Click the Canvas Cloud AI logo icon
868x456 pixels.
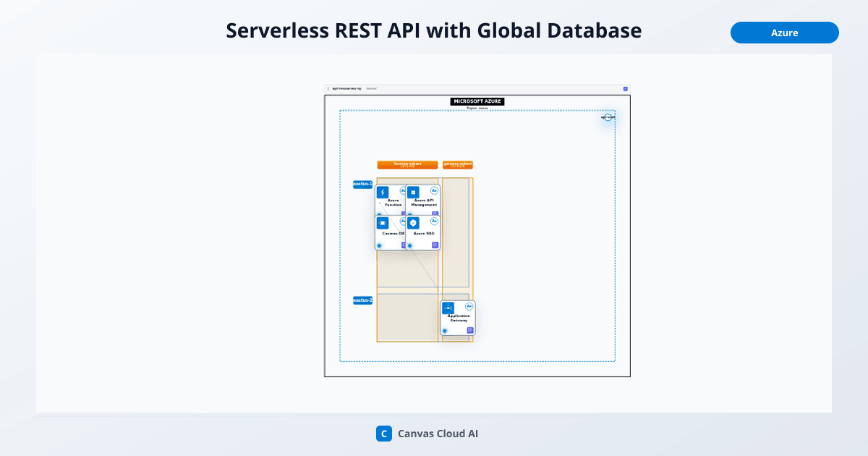pyautogui.click(x=383, y=434)
